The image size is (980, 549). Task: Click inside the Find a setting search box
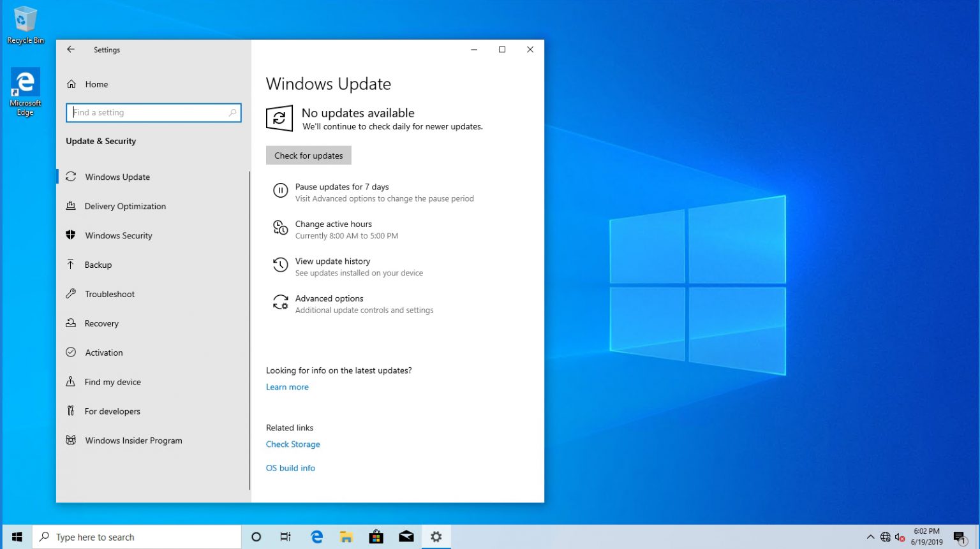(147, 112)
